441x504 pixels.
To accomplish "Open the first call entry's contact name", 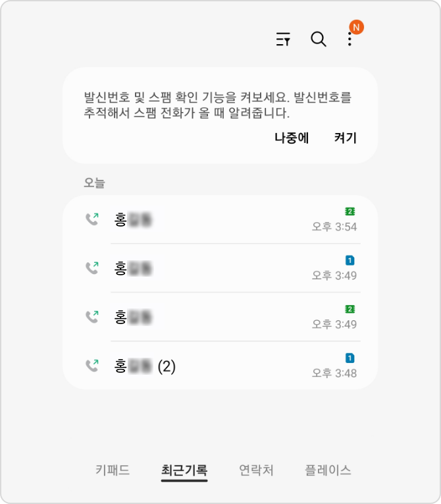I will point(133,220).
